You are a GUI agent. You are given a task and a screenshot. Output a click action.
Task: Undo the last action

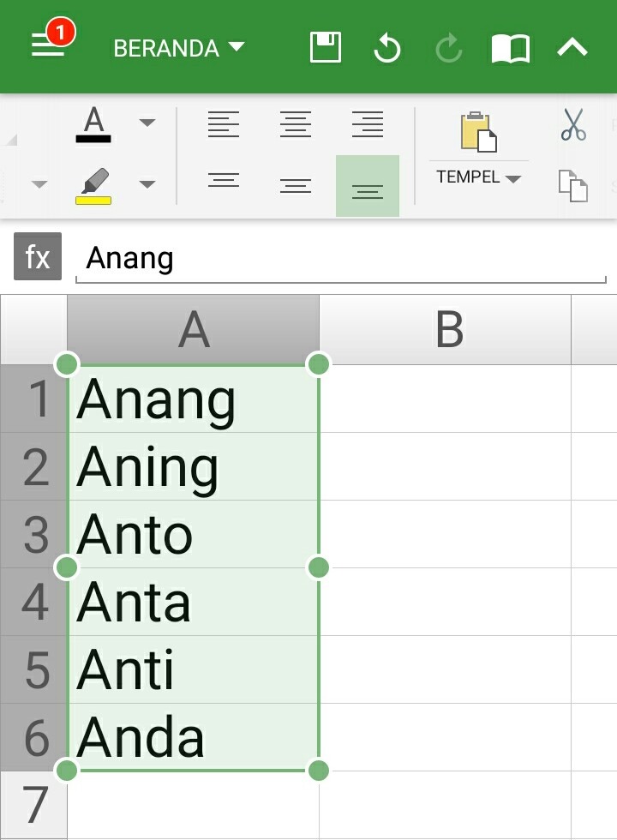[387, 48]
